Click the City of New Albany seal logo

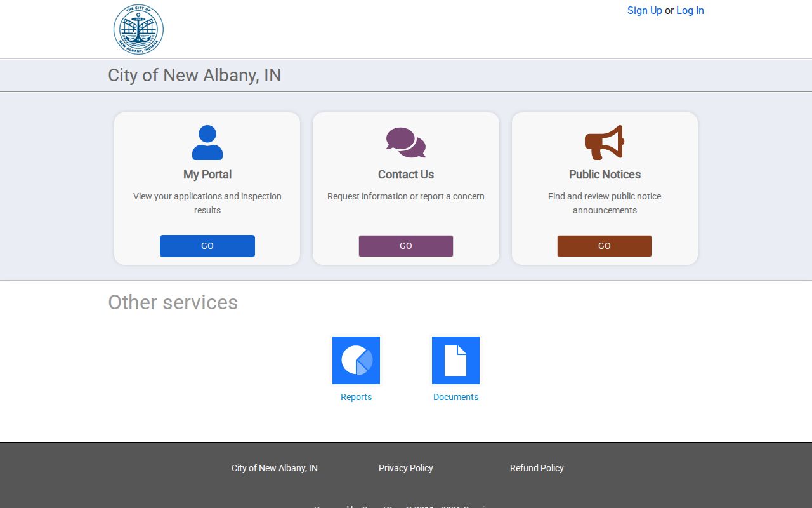138,30
